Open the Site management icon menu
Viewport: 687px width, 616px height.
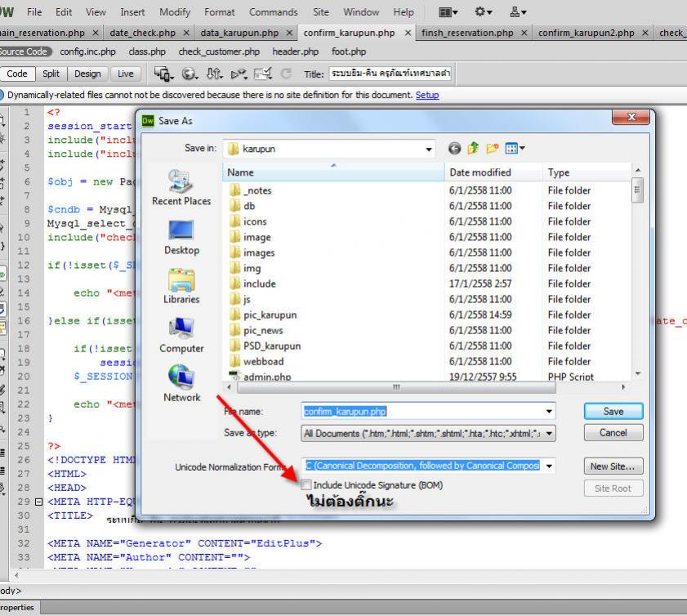(x=518, y=12)
